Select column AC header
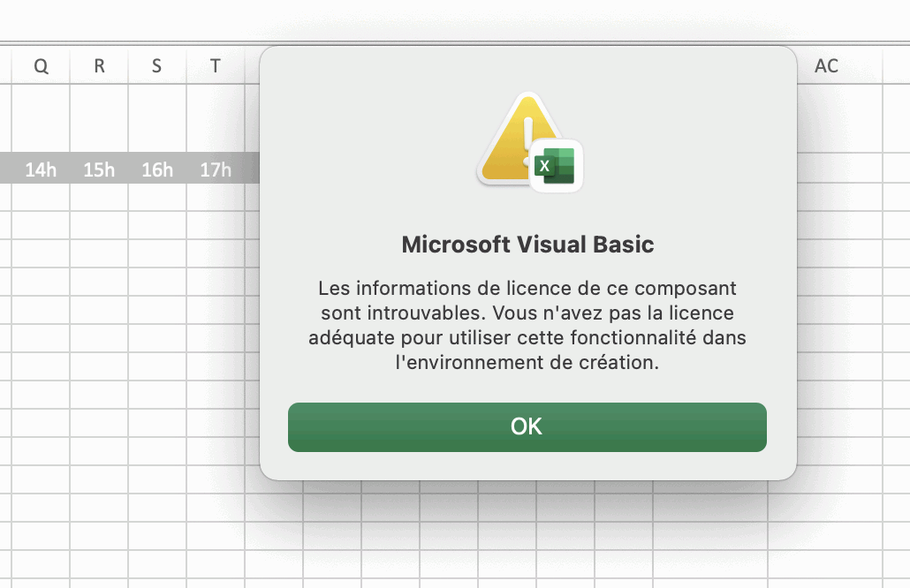 (826, 66)
